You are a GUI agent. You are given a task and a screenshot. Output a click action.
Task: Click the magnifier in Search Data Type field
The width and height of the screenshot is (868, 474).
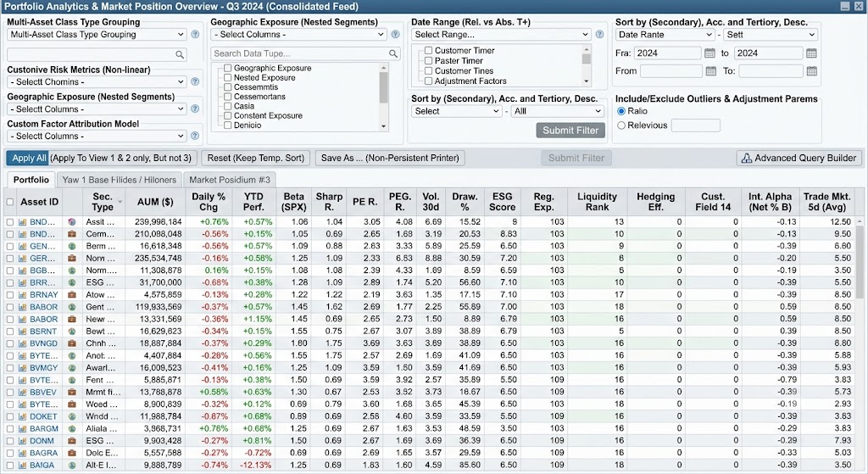click(x=393, y=53)
